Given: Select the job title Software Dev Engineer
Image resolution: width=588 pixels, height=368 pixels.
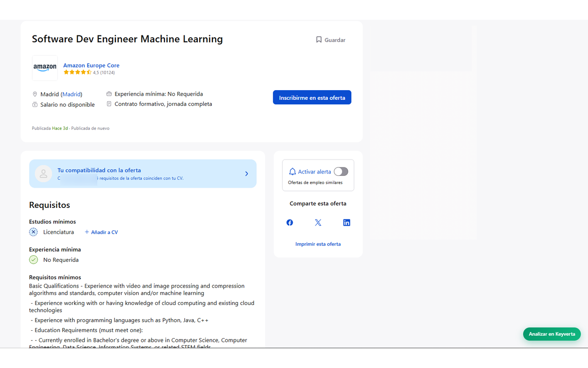Looking at the screenshot, I should [127, 39].
